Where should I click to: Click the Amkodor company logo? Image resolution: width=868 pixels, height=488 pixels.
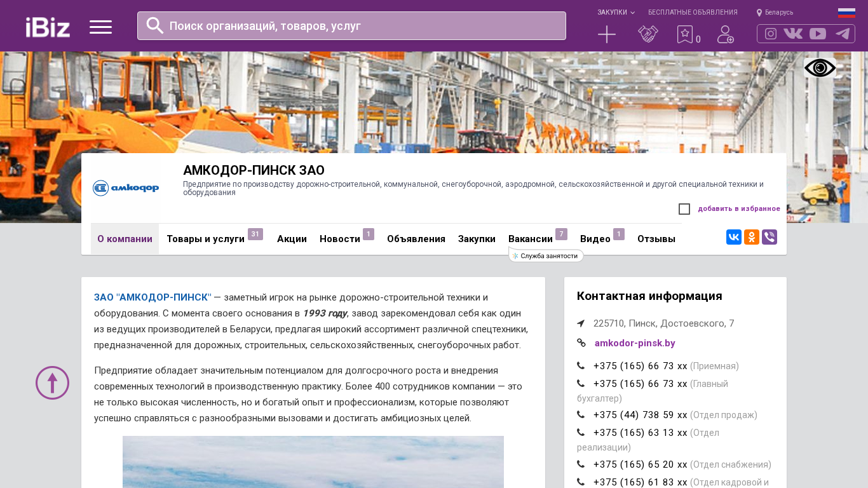126,187
